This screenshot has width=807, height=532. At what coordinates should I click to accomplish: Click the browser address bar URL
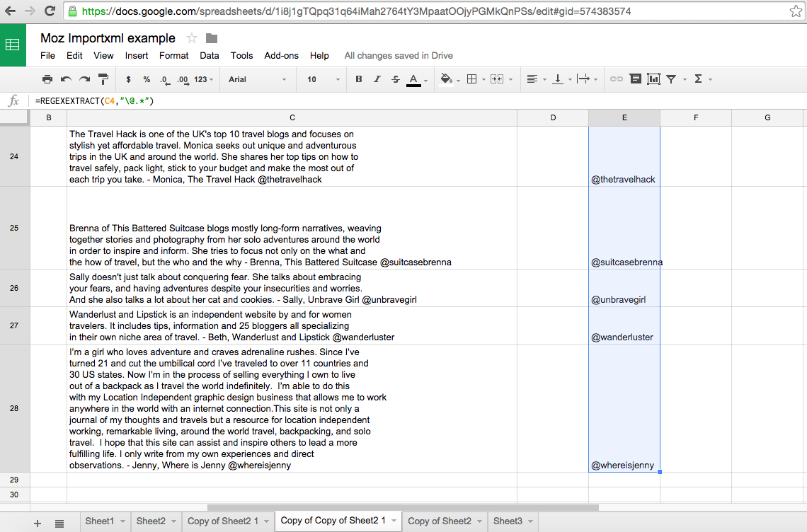click(x=356, y=11)
